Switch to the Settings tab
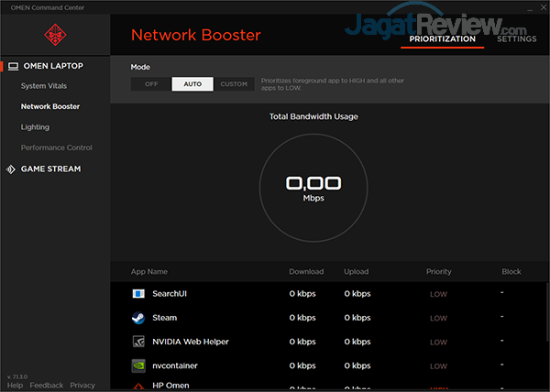 coord(517,38)
